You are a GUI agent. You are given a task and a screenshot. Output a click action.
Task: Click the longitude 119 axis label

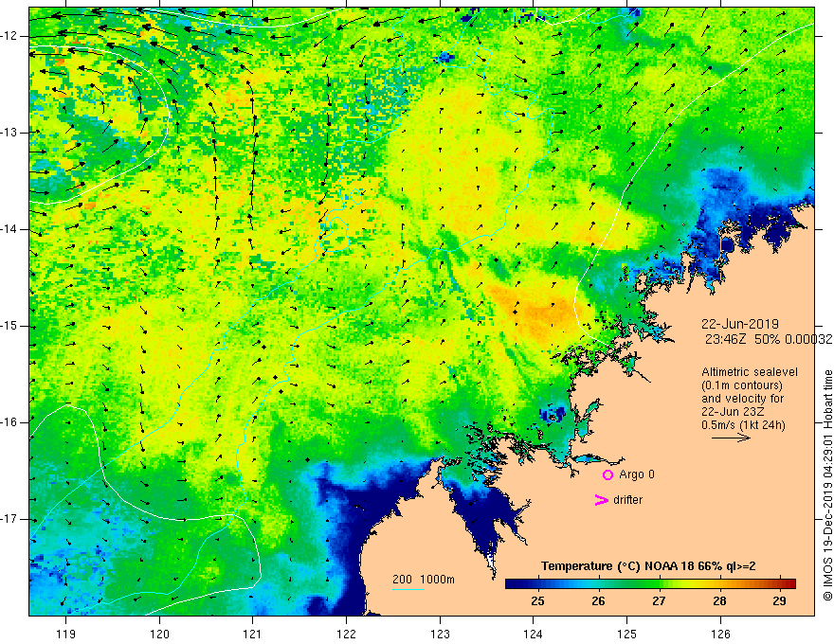click(x=66, y=634)
